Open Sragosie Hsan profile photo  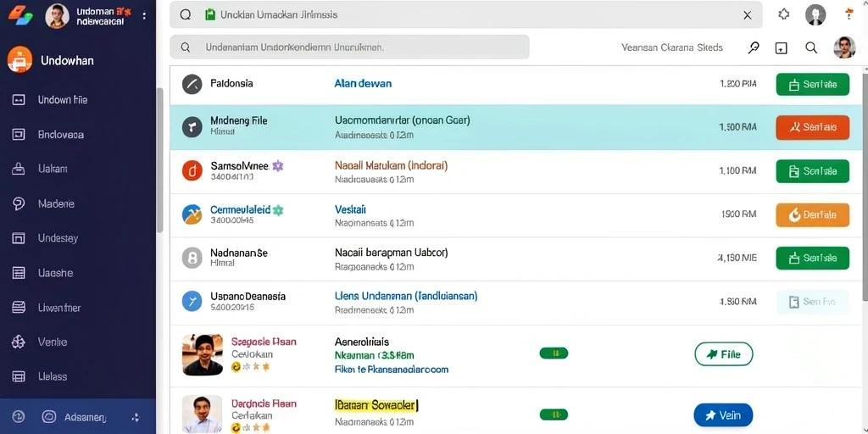click(202, 355)
